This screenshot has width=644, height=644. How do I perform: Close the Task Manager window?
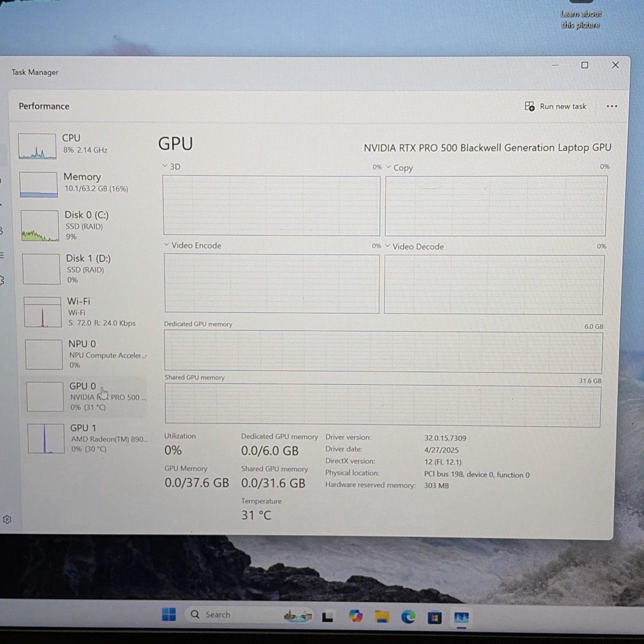(x=615, y=65)
